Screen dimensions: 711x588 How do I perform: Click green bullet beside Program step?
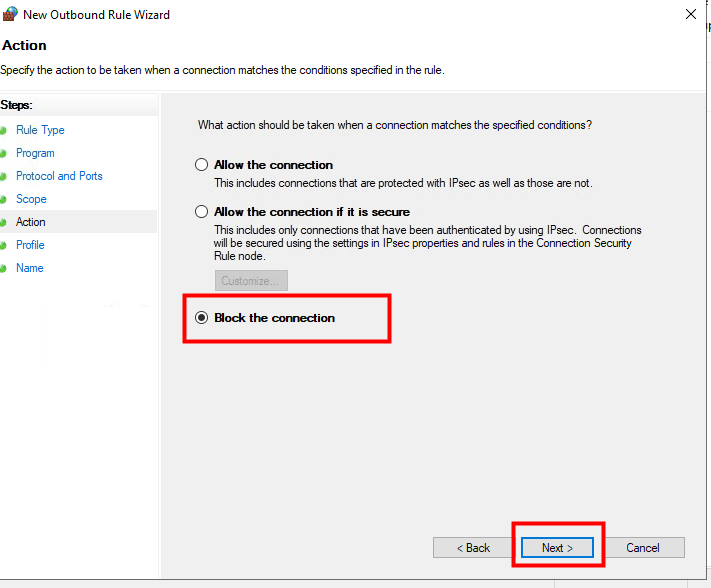4,153
